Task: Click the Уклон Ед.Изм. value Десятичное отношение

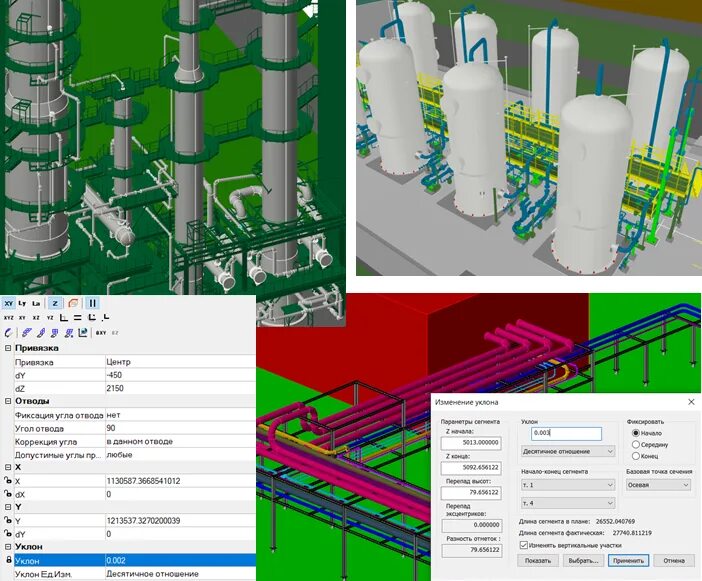Action: 180,573
